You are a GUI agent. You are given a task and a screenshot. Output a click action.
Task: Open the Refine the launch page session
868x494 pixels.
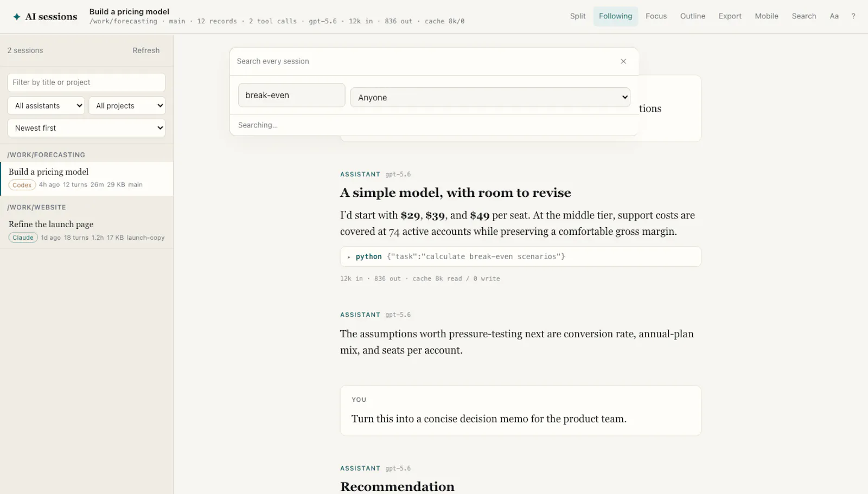(x=87, y=230)
